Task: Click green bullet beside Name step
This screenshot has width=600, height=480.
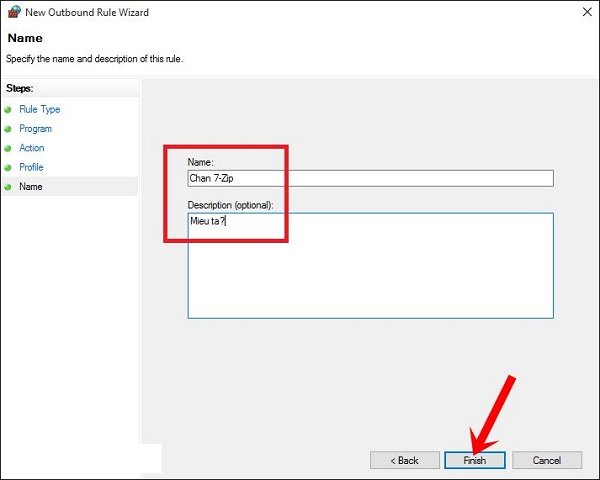Action: coord(9,187)
